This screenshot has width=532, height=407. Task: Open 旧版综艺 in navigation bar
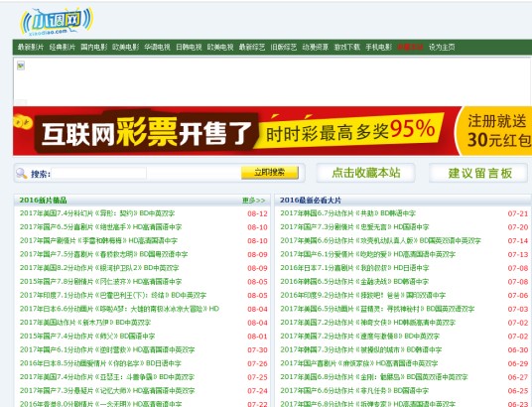point(284,48)
